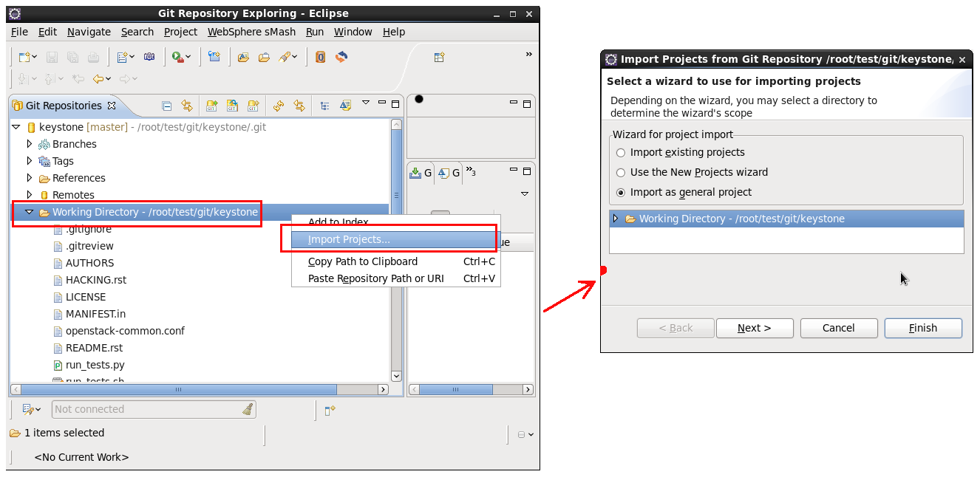Click the Collapse All icon in Git Repositories
The height and width of the screenshot is (480, 980).
click(166, 106)
